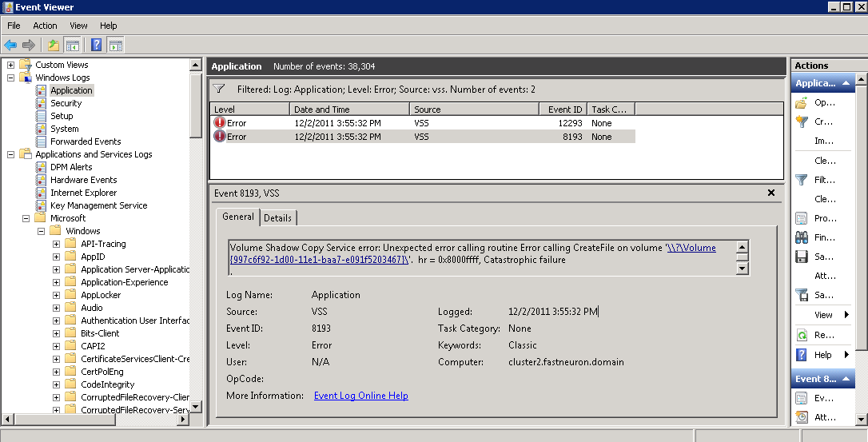The width and height of the screenshot is (868, 442).
Task: Select the Security log icon in tree
Action: (x=41, y=103)
